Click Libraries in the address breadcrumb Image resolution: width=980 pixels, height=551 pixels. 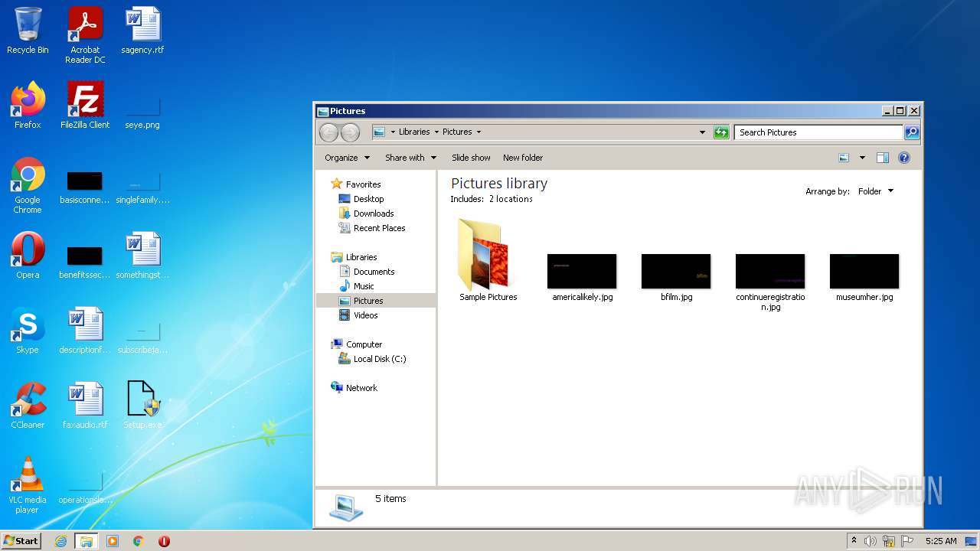click(x=414, y=132)
